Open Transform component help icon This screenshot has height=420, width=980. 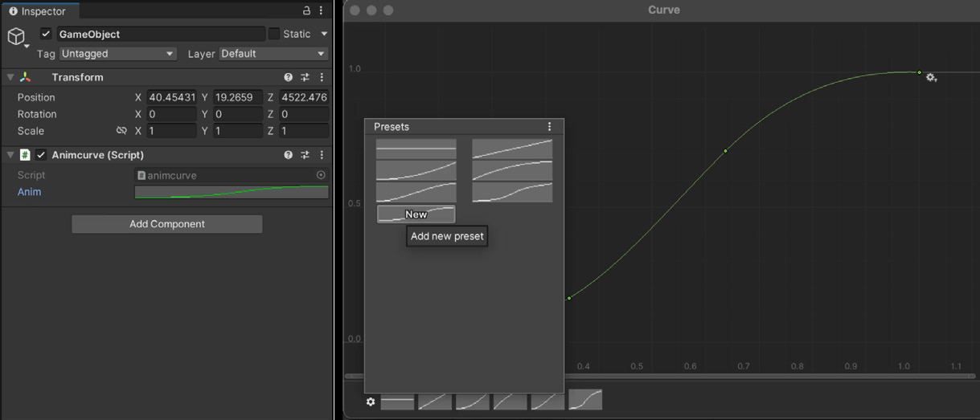coord(289,78)
